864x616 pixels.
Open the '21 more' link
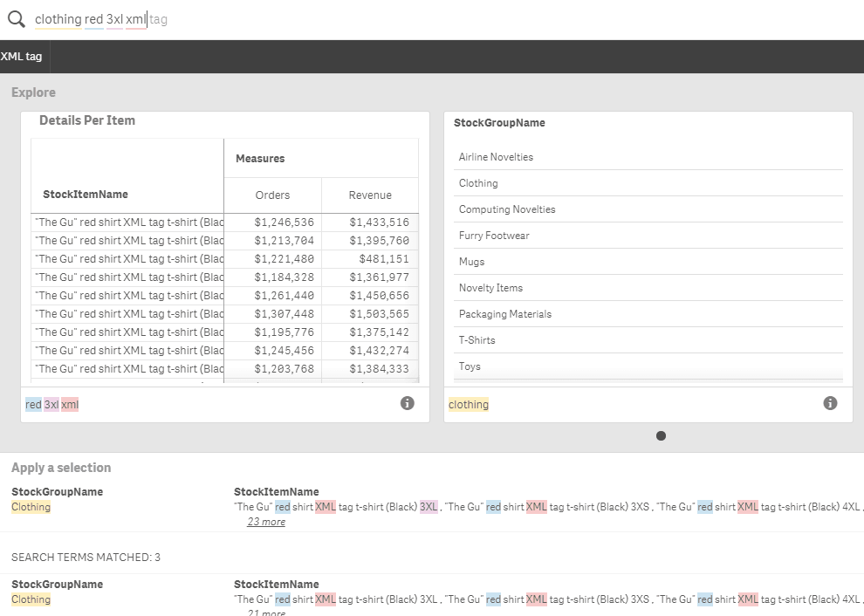click(266, 613)
